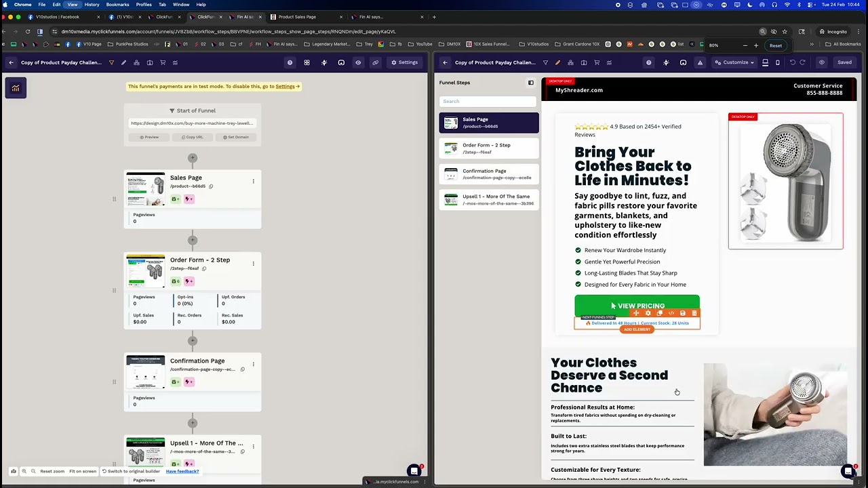Open shopping cart icon in left builder header
The image size is (868, 488).
[162, 62]
